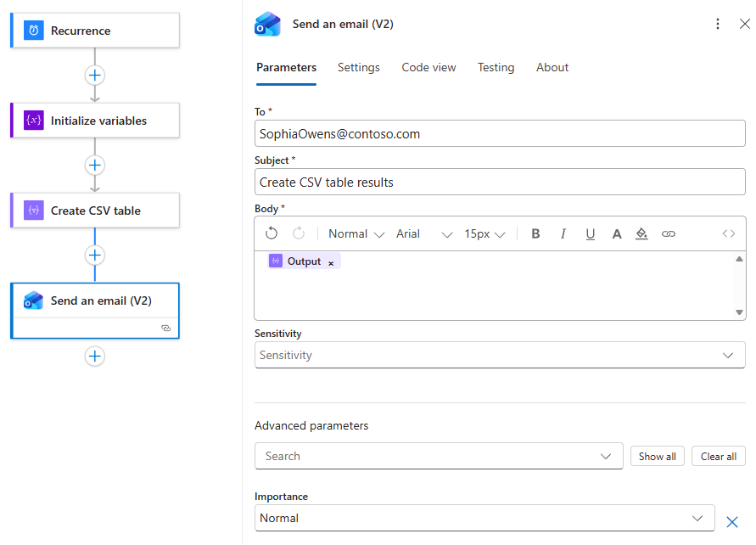Redo the body edit

point(299,233)
